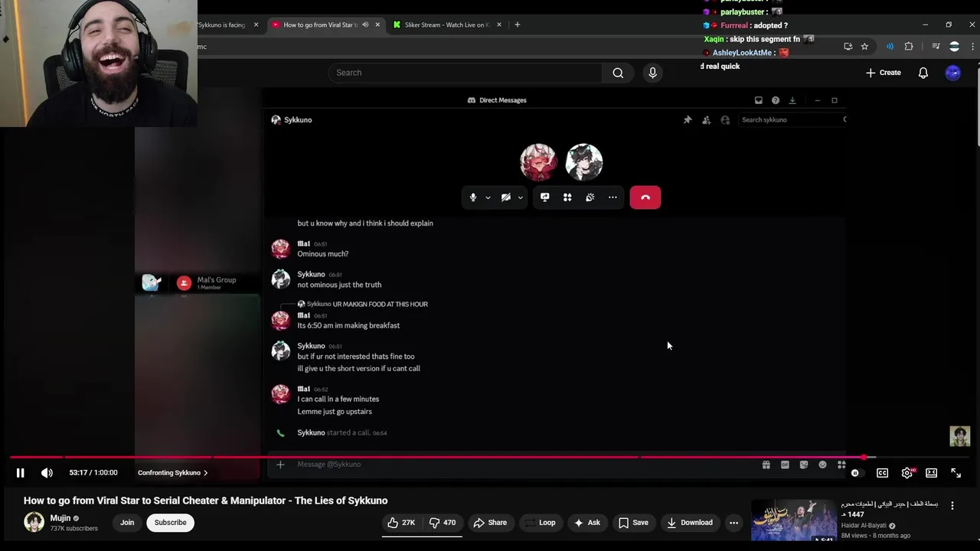This screenshot has width=980, height=551.
Task: Click the 'Search sykkuno' Discord field
Action: click(x=792, y=120)
